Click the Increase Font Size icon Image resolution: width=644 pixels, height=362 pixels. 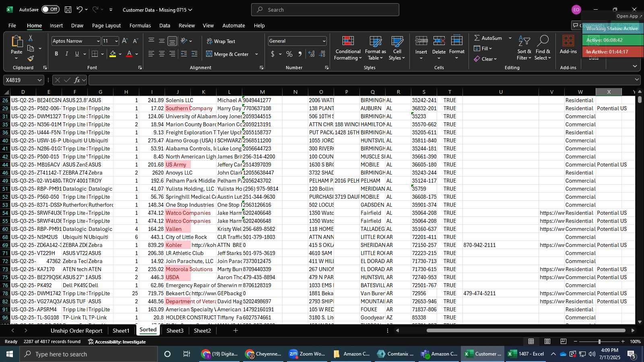(125, 41)
